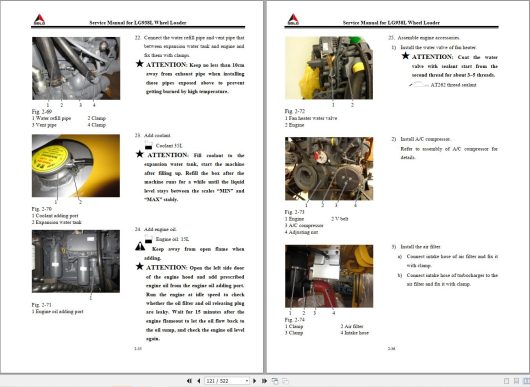Click the Fig. 2-69 water pipes photo
This screenshot has height=387, width=530.
[x=76, y=68]
